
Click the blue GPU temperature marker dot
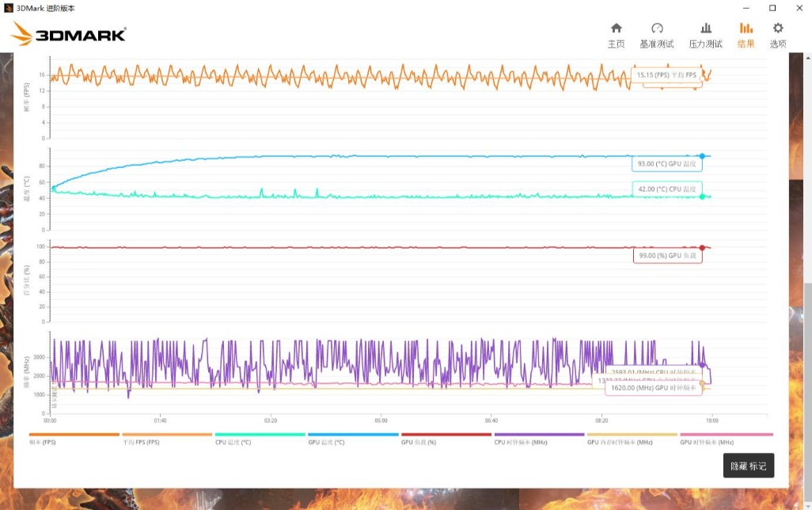[x=702, y=156]
